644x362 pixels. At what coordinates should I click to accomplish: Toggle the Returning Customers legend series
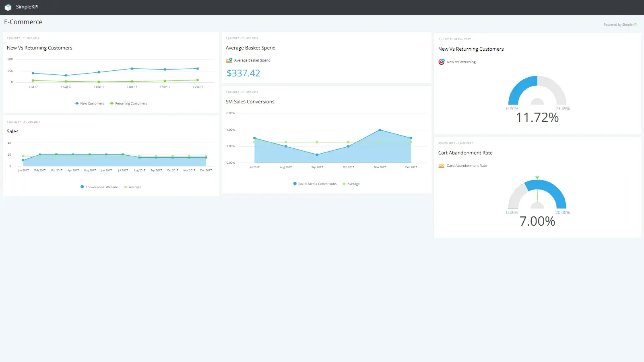(x=128, y=103)
